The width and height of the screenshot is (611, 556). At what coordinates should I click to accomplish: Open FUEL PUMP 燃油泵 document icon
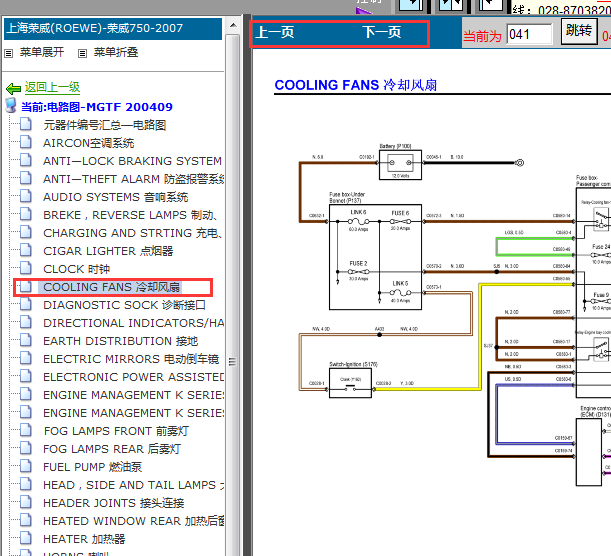[x=26, y=466]
